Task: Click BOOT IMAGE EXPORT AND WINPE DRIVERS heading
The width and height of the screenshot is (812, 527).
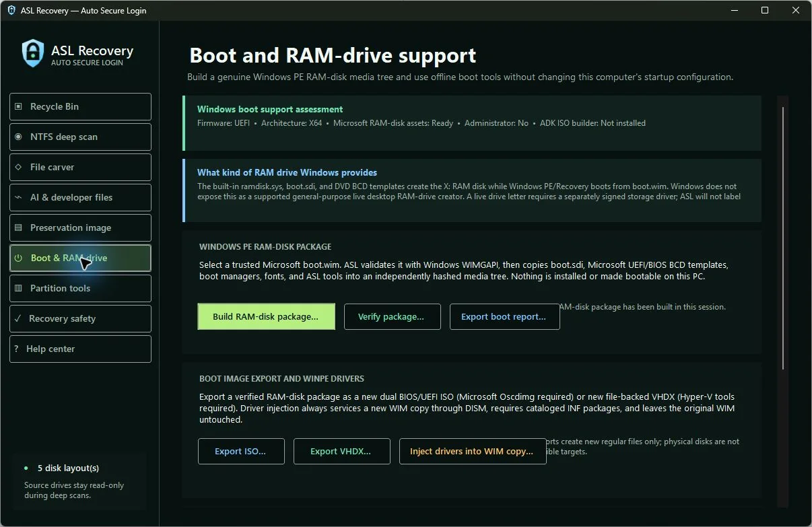Action: pos(281,379)
